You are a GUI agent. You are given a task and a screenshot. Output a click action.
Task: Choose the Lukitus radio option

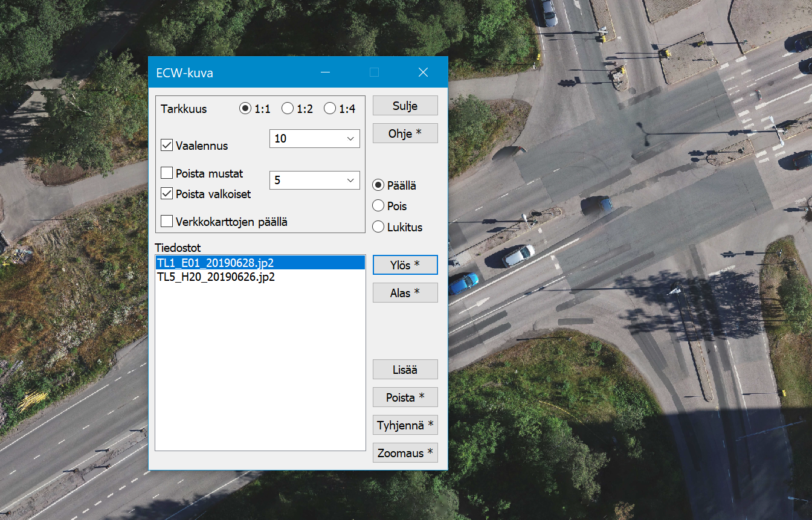(x=379, y=227)
